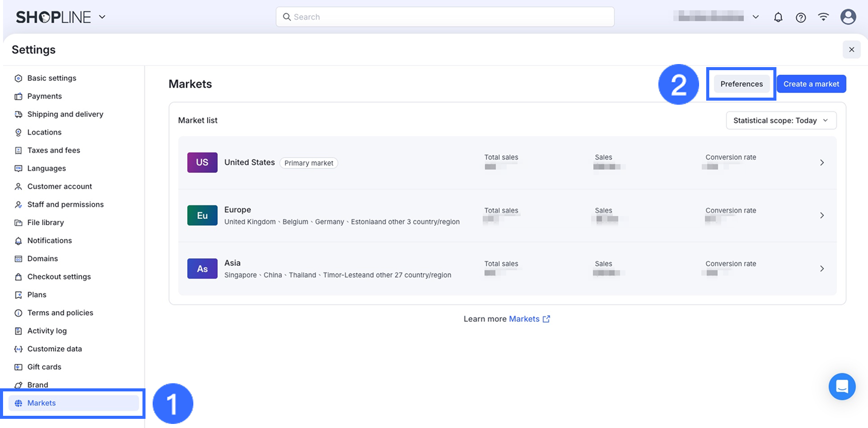
Task: Click the Eu market badge icon
Action: pos(202,216)
